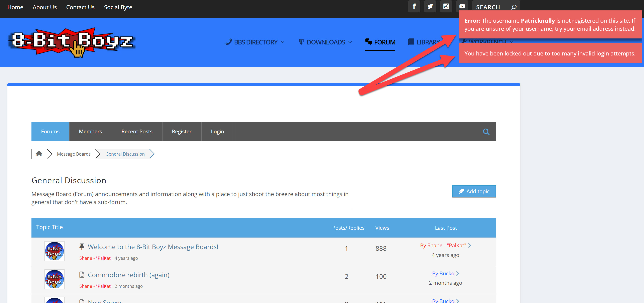
Task: Click the Posts/Replies column header
Action: (348, 228)
